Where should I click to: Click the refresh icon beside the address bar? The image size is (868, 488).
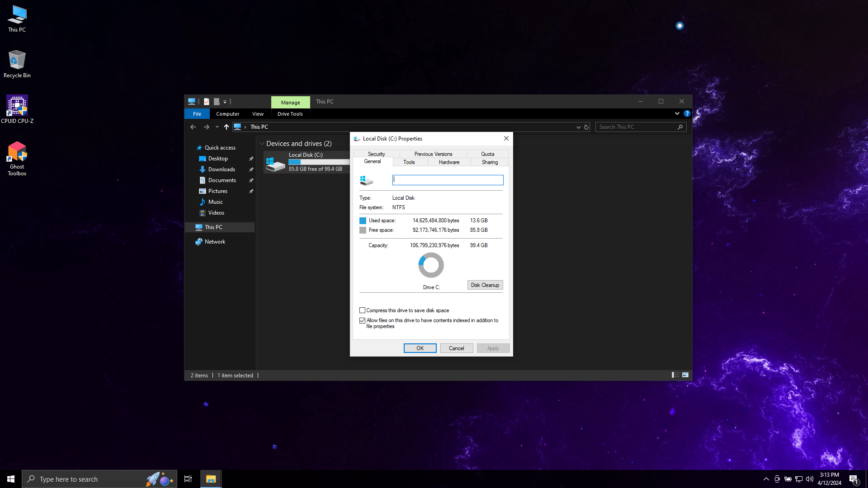tap(586, 127)
